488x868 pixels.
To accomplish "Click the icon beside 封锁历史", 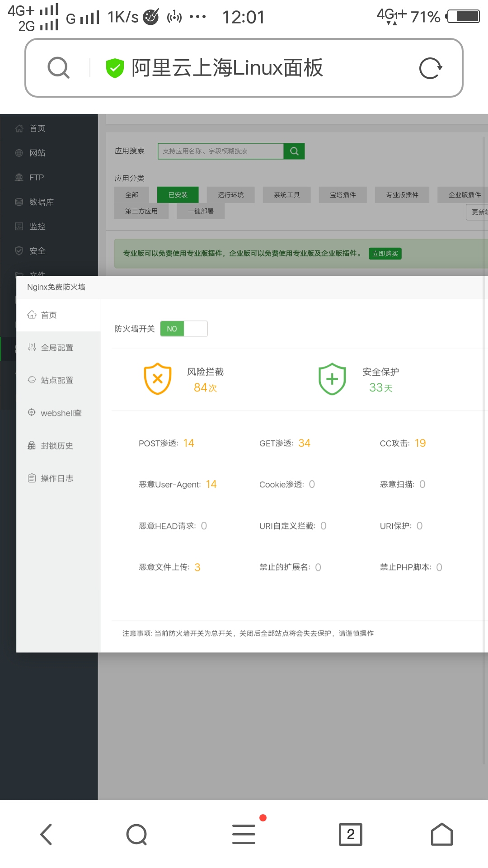I will click(32, 445).
